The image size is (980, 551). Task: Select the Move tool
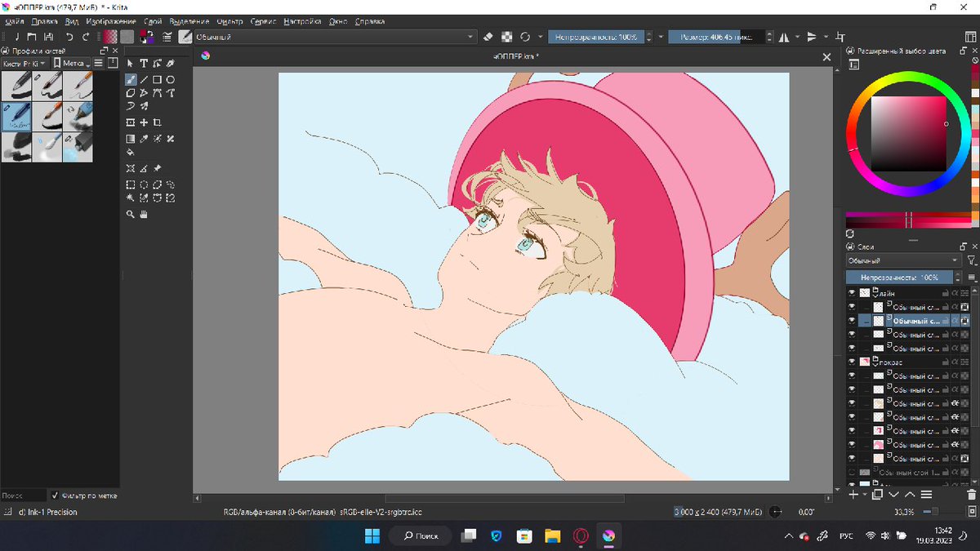144,122
